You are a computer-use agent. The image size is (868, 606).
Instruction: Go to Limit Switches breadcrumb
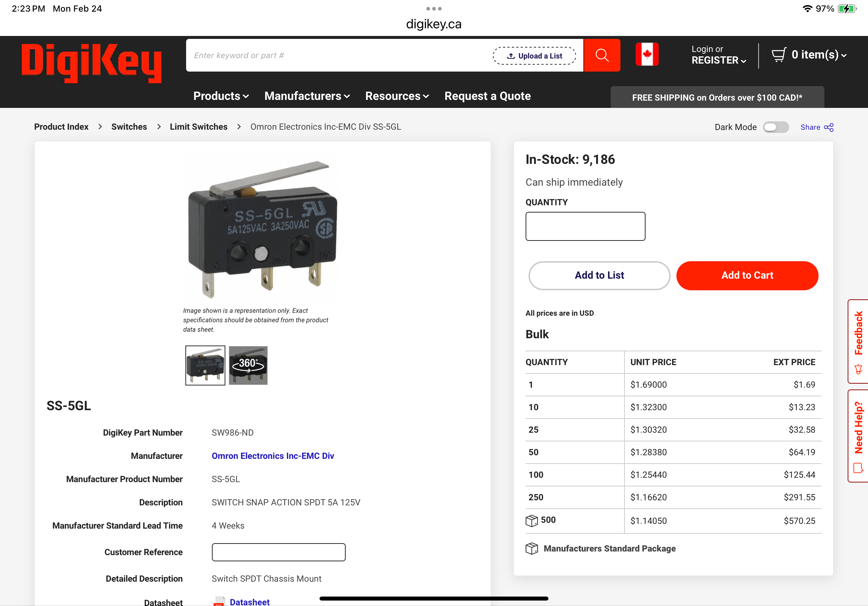click(x=198, y=127)
